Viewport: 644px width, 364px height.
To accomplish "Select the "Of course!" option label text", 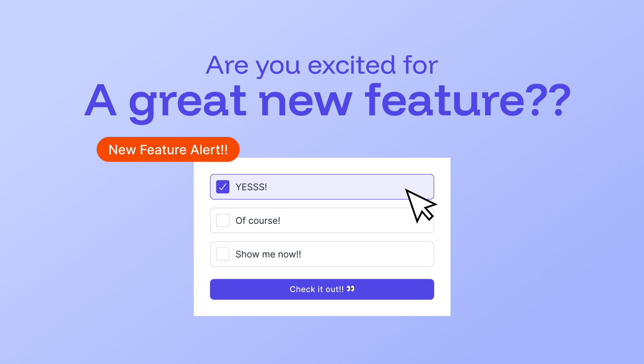I will click(x=258, y=221).
